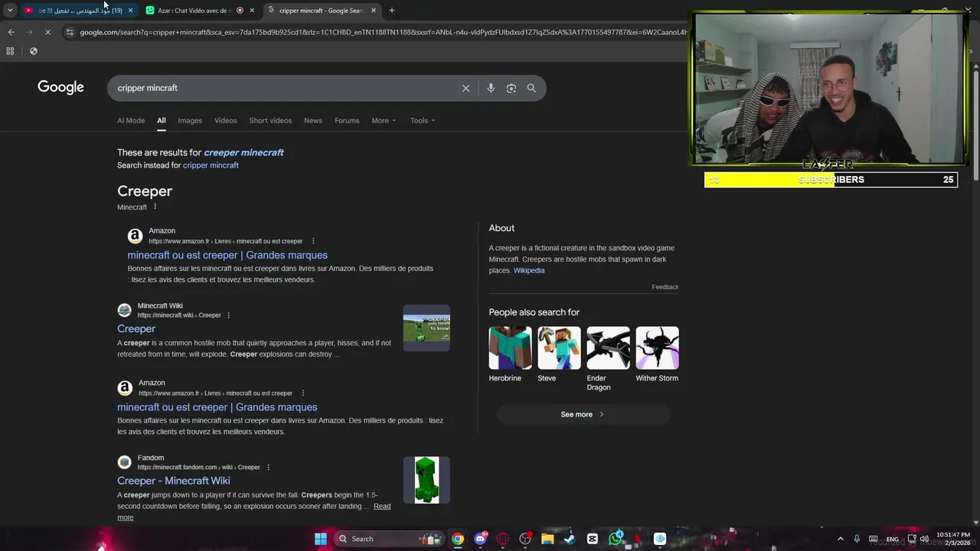
Task: Open the Windows Start menu
Action: pyautogui.click(x=321, y=539)
